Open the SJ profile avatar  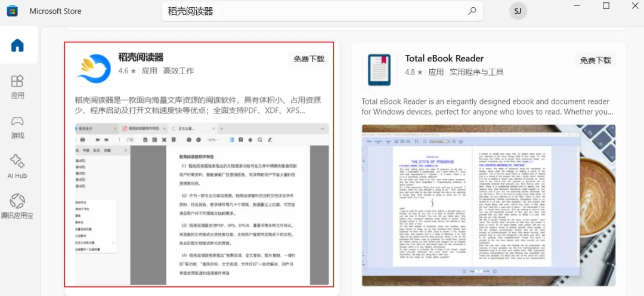click(518, 11)
